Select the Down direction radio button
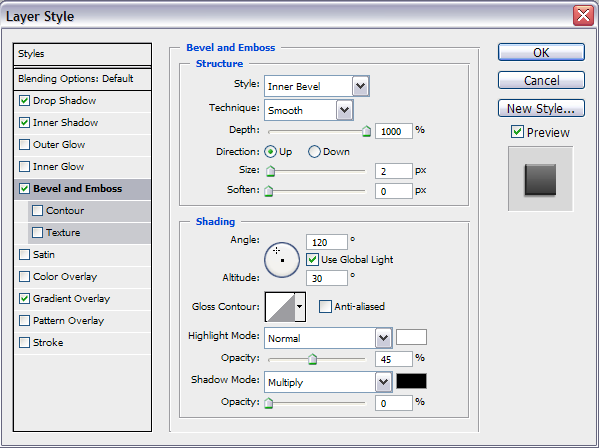The height and width of the screenshot is (448, 599). click(314, 152)
